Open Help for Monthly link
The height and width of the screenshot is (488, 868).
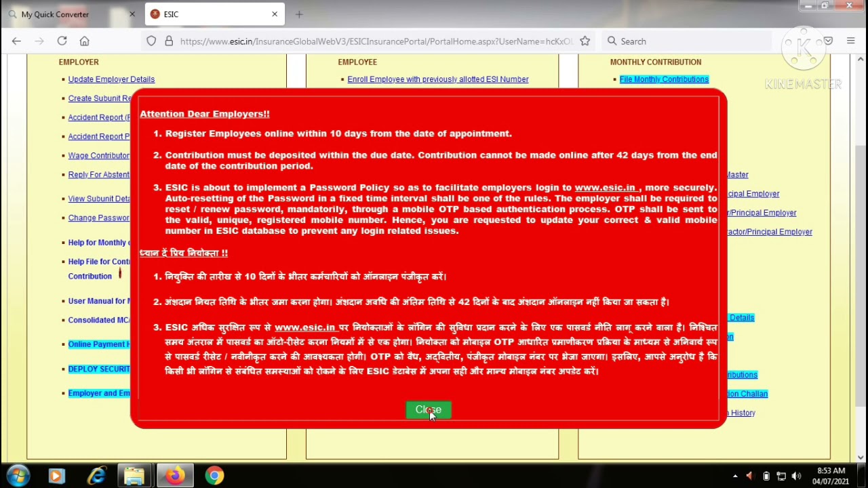[99, 242]
